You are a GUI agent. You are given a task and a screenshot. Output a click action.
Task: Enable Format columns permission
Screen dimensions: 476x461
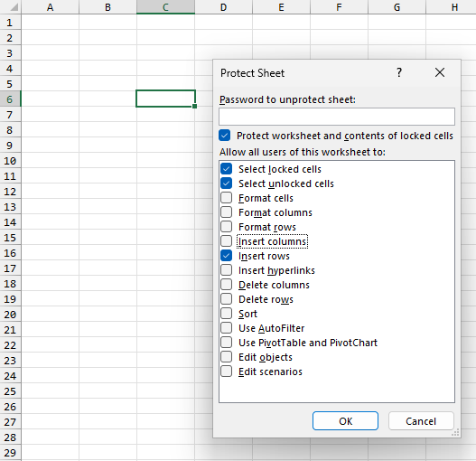pos(227,212)
